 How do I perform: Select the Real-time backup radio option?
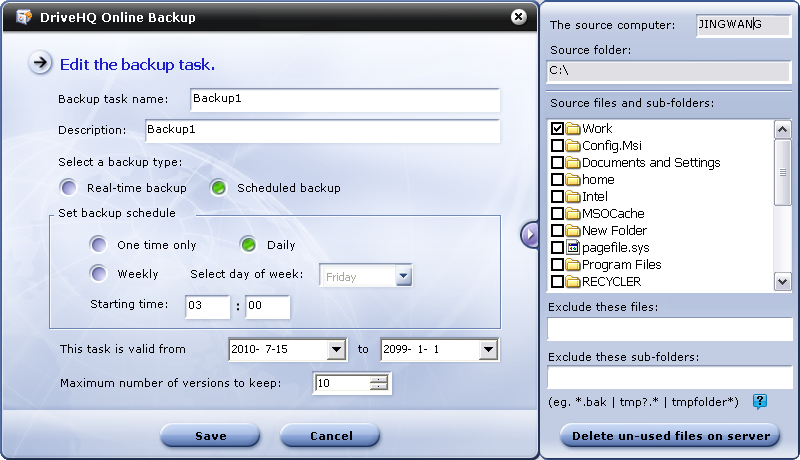tap(68, 188)
